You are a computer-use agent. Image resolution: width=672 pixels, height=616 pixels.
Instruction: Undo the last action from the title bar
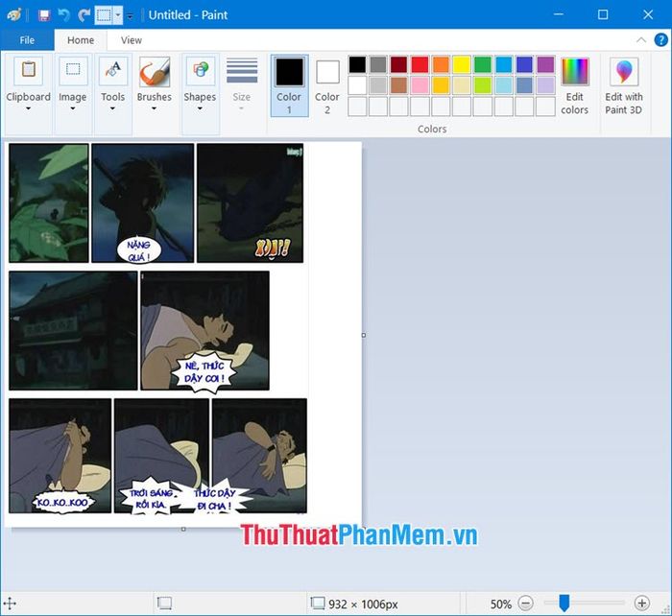pos(64,15)
